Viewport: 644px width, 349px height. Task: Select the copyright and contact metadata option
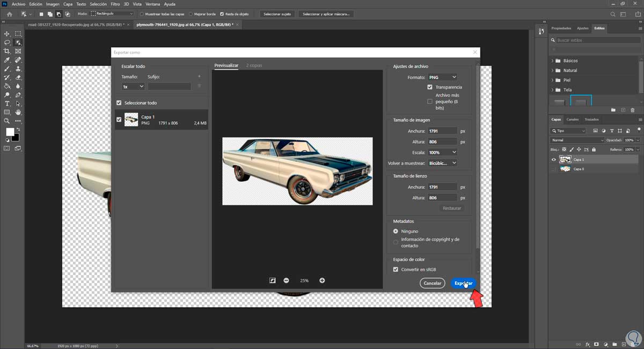(x=396, y=242)
